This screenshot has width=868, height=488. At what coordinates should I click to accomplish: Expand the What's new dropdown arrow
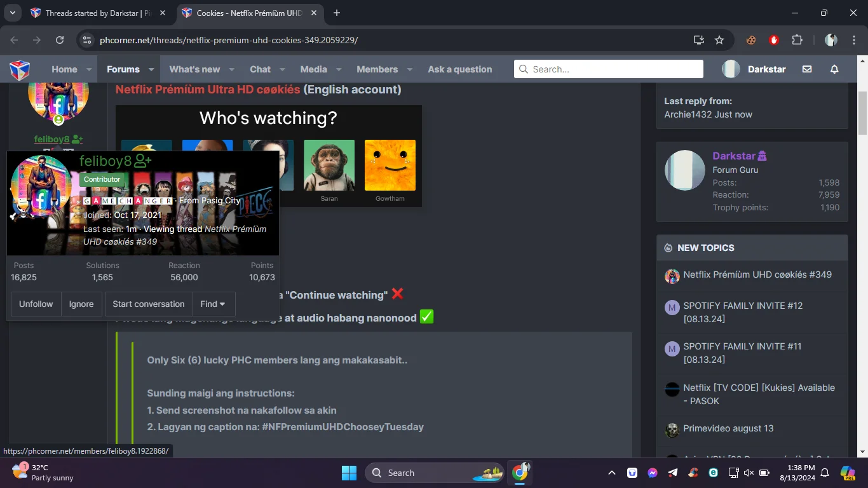(232, 69)
